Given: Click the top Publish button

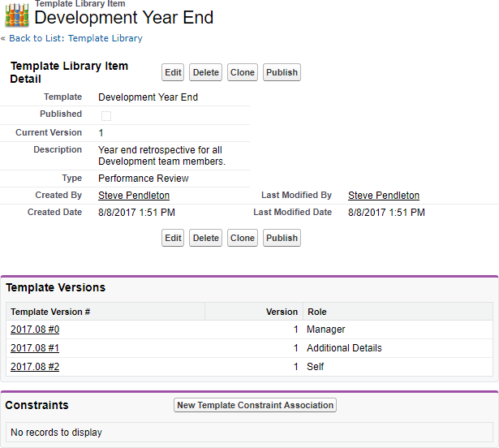Looking at the screenshot, I should click(282, 72).
